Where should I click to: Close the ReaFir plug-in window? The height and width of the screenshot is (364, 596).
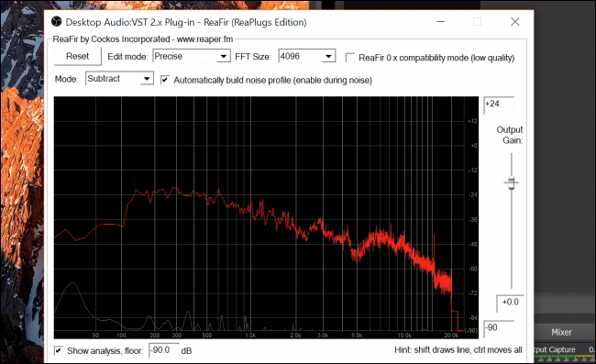click(515, 22)
